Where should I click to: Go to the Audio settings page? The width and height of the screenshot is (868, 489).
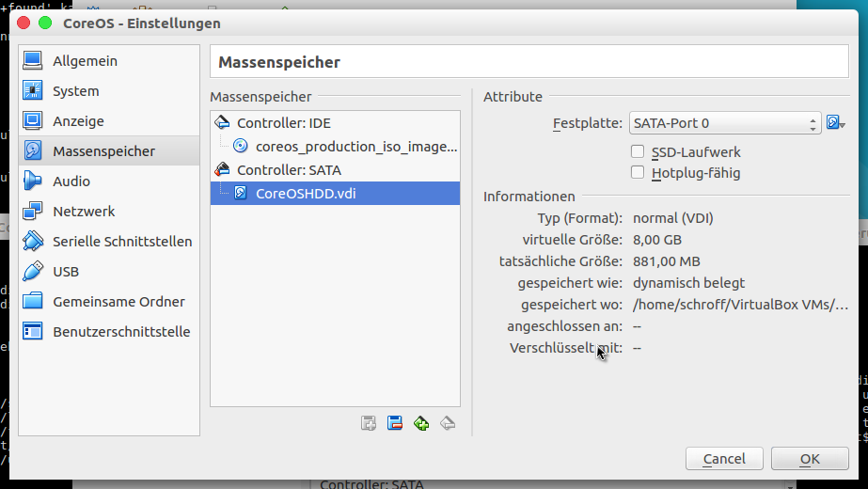coord(109,181)
